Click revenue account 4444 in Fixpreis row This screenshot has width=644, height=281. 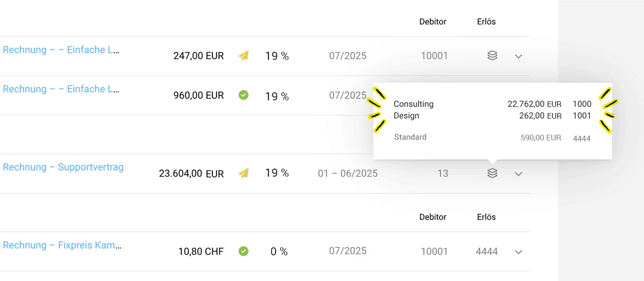pyautogui.click(x=487, y=252)
